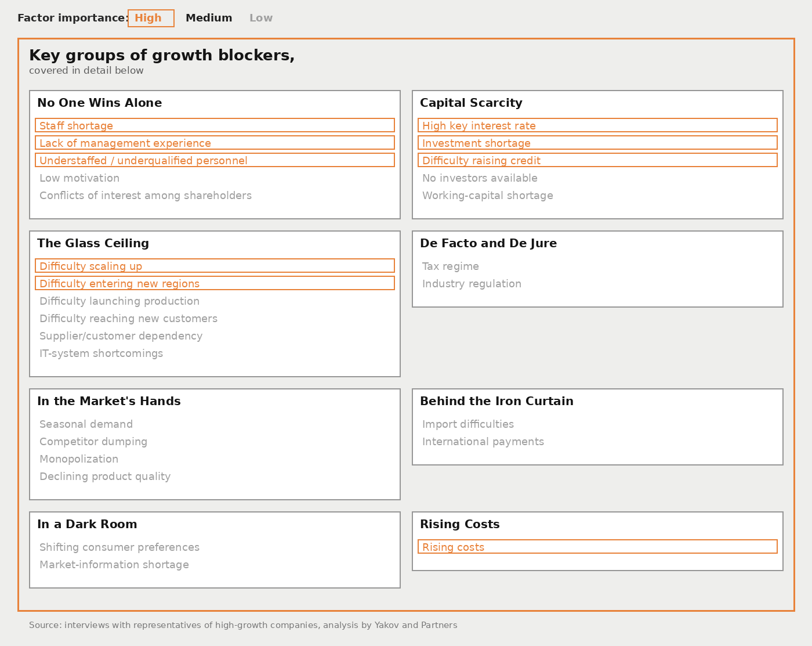Click the 'Key groups of growth blockers' title
Image resolution: width=812 pixels, height=646 pixels.
162,55
